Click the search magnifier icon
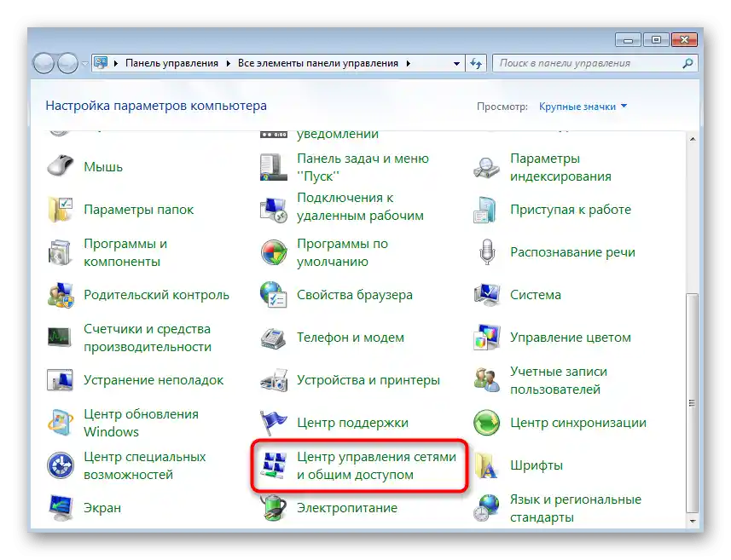 687,63
